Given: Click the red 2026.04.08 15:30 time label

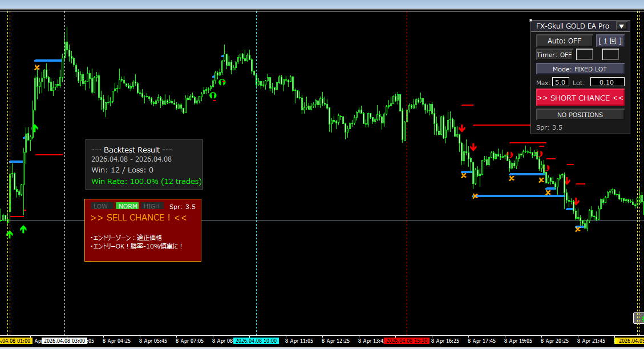Looking at the screenshot, I should 407,341.
